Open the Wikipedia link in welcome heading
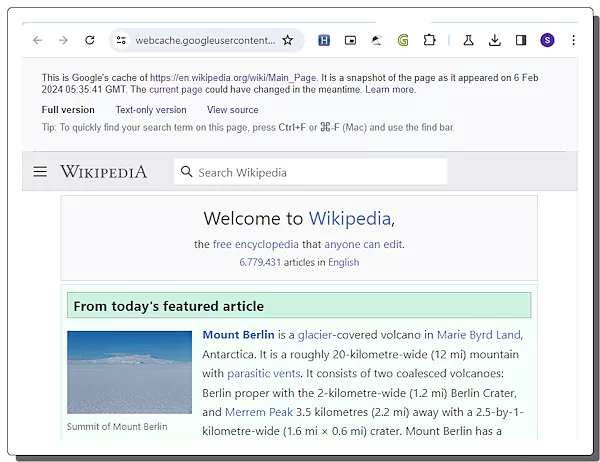The height and width of the screenshot is (462, 600). [x=350, y=219]
